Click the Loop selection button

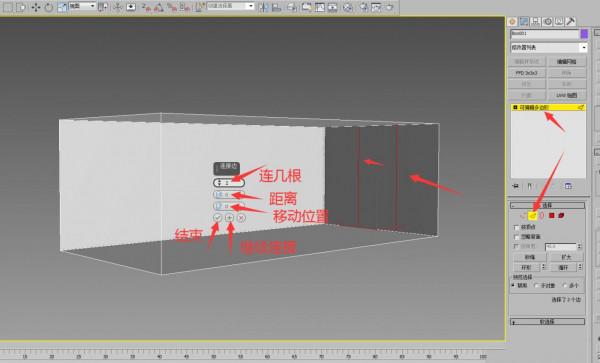[564, 267]
